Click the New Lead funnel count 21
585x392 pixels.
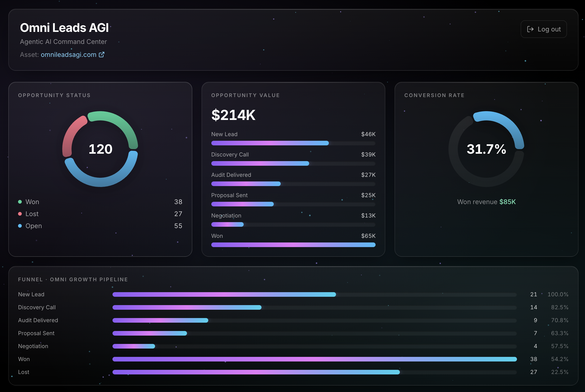click(x=534, y=294)
